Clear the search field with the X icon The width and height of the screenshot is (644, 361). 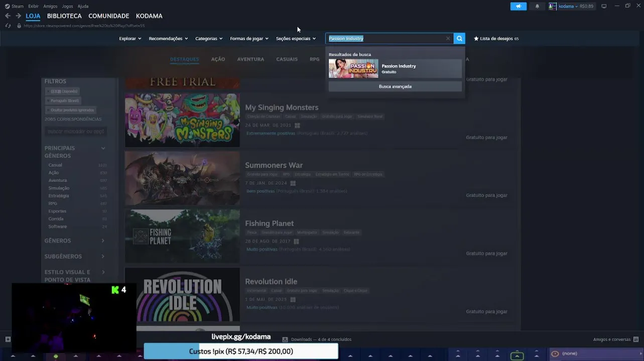(448, 39)
